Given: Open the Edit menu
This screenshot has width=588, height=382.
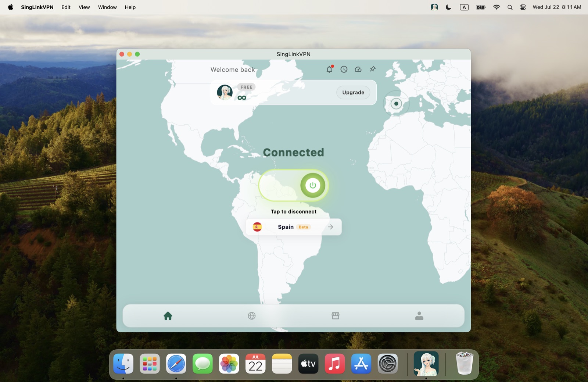Looking at the screenshot, I should click(x=66, y=7).
